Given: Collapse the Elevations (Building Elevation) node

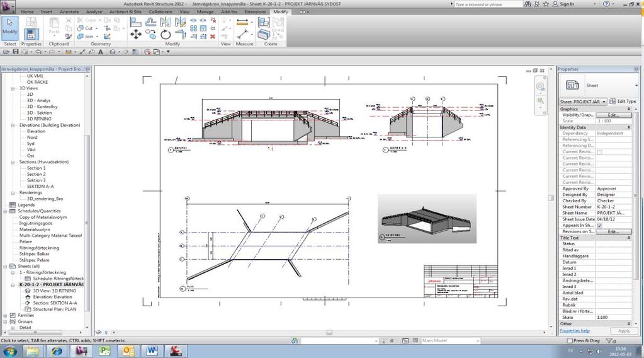Looking at the screenshot, I should point(13,125).
